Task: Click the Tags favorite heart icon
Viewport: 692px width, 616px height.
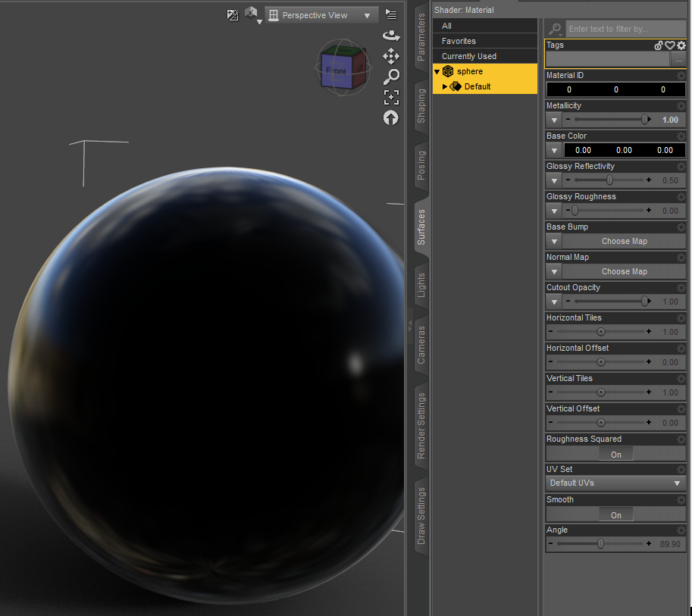Action: pos(670,45)
